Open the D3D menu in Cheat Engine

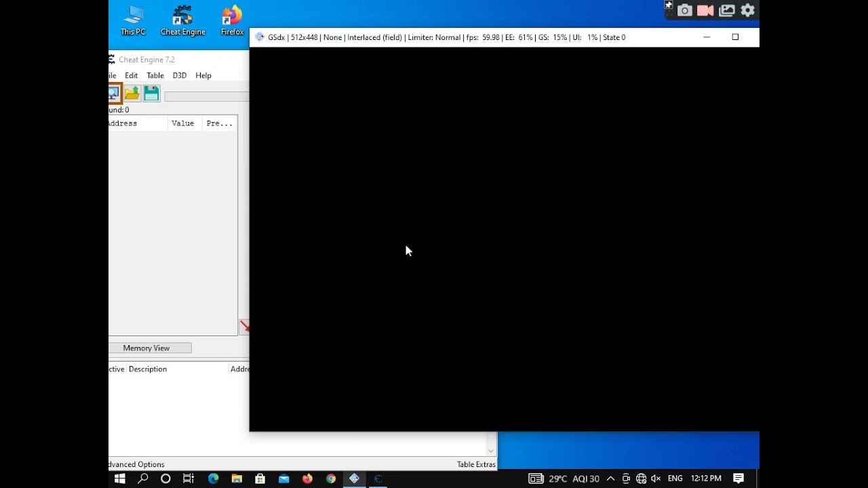179,75
